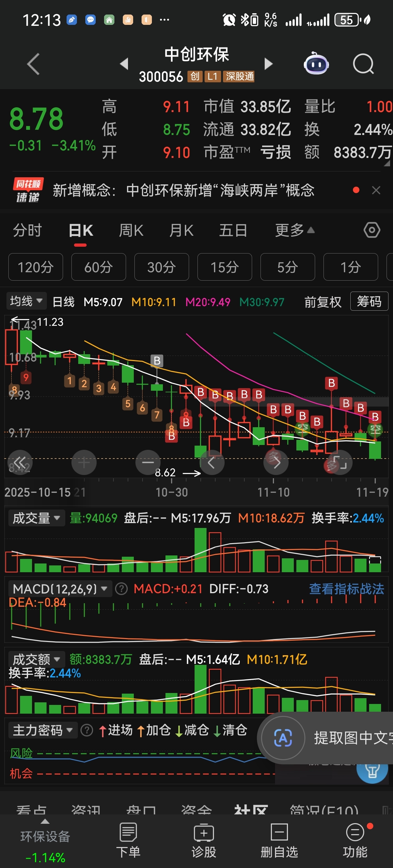Tap the M10:9.11 moving average value
The width and height of the screenshot is (393, 868).
pos(154,302)
